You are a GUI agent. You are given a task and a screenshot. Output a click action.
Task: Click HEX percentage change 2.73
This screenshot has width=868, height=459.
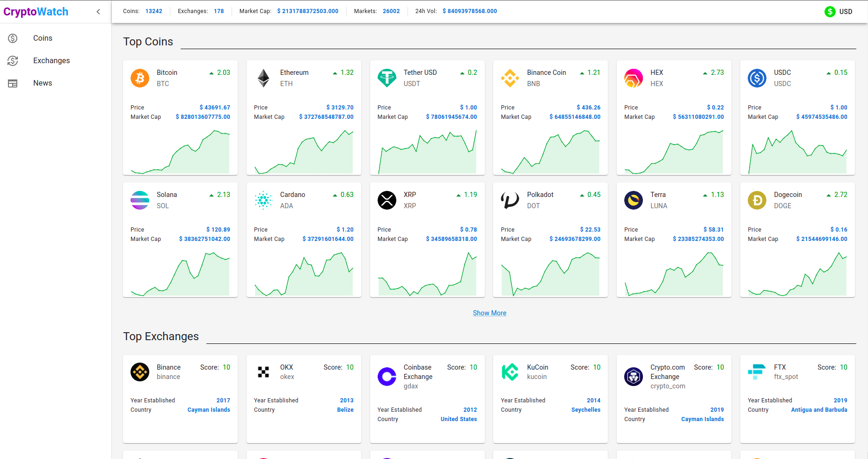[717, 73]
